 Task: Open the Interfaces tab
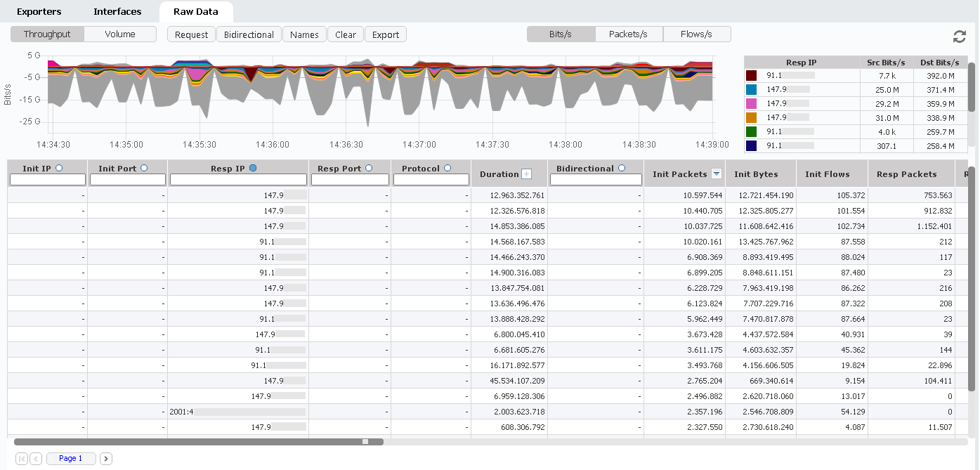pyautogui.click(x=117, y=12)
